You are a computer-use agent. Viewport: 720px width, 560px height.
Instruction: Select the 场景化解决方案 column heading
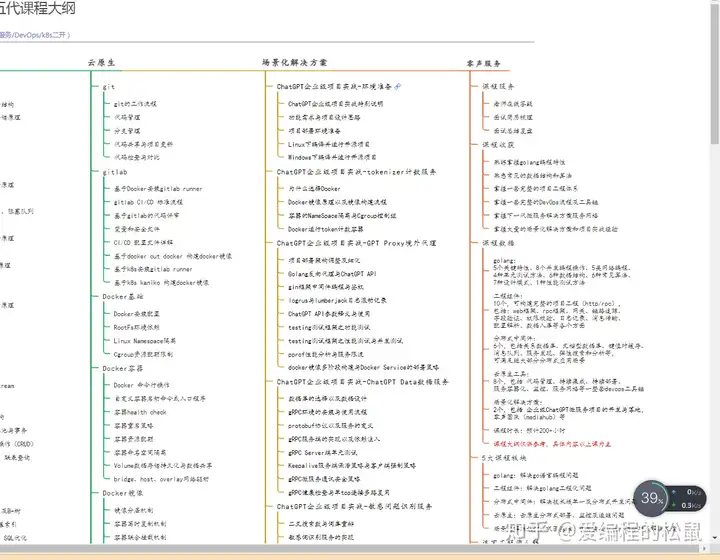[294, 62]
